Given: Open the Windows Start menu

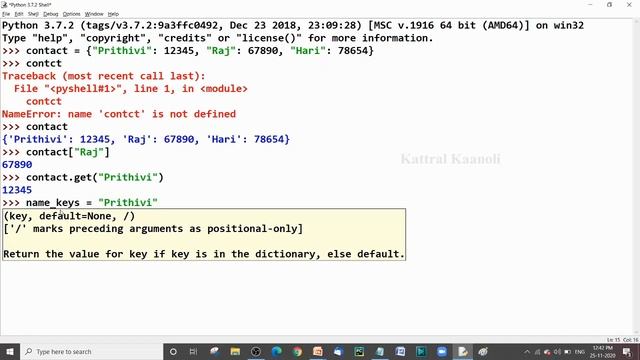Looking at the screenshot, I should [10, 351].
